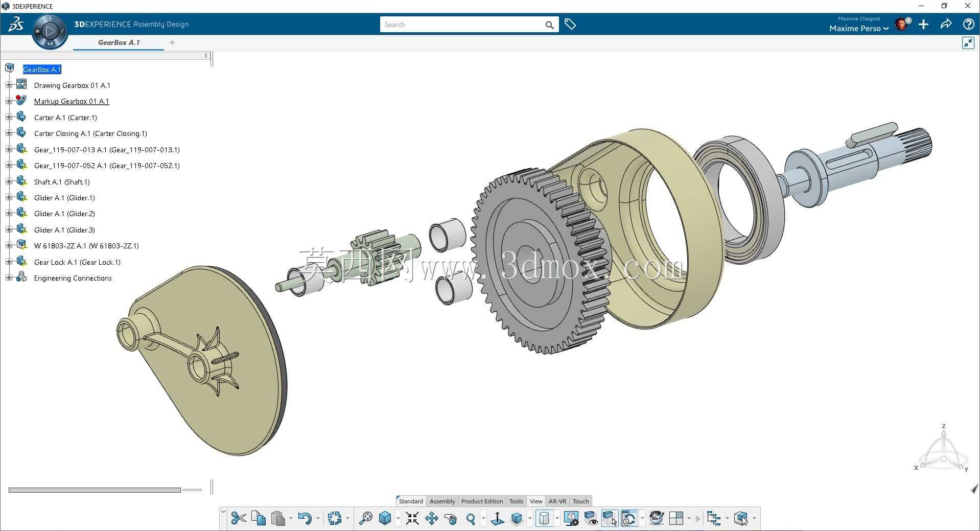This screenshot has height=531, width=980.
Task: Click the search magnifier button
Action: click(549, 25)
